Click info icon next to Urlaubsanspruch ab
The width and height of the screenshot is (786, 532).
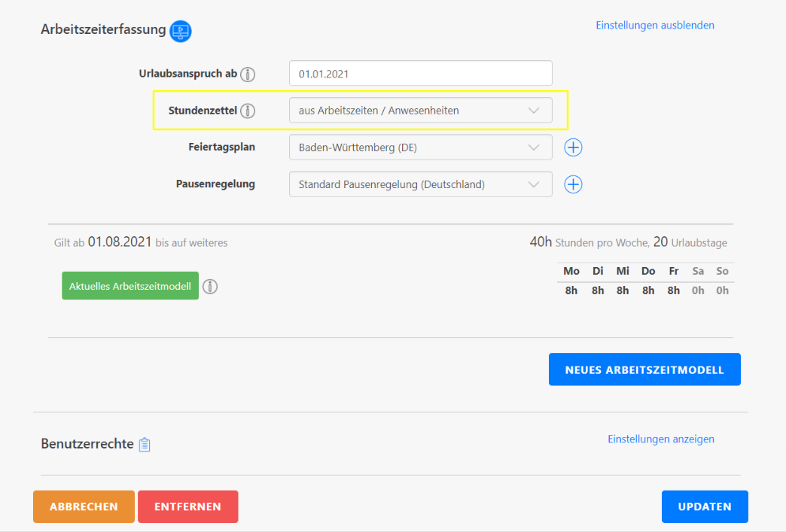pos(248,74)
